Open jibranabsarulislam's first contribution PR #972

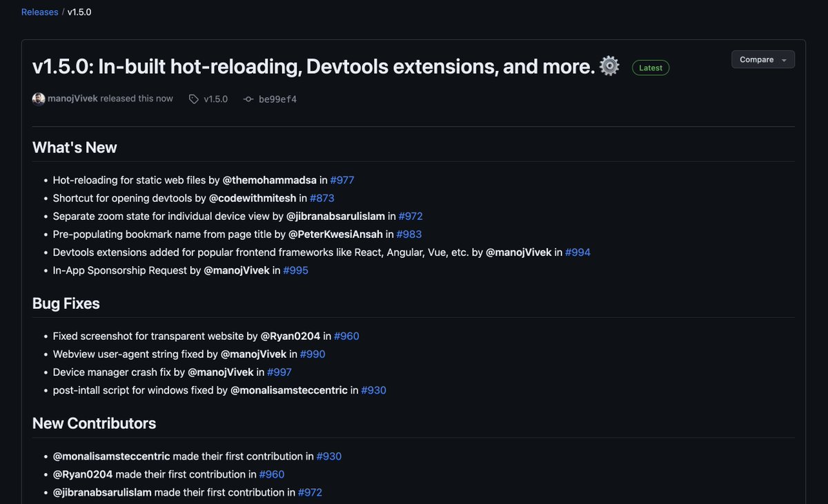(310, 492)
